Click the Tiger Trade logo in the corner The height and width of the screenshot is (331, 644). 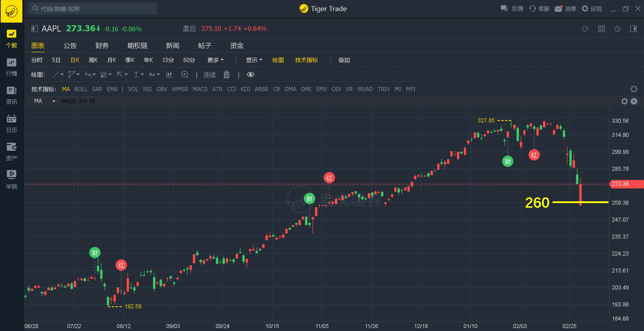pyautogui.click(x=11, y=11)
